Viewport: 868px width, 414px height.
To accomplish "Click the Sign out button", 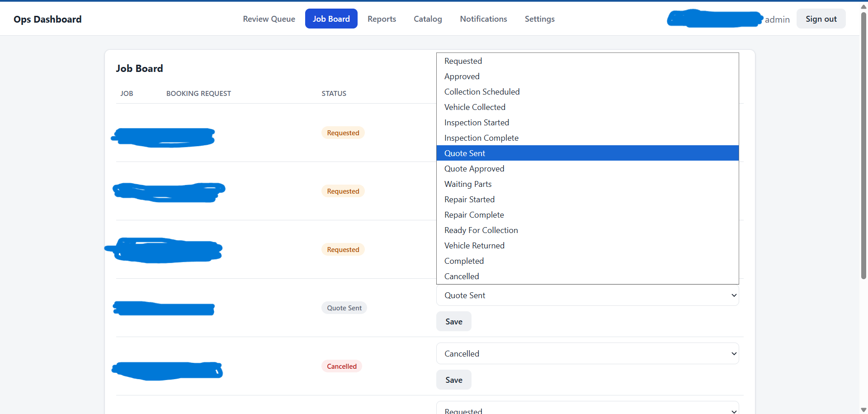I will pos(821,19).
